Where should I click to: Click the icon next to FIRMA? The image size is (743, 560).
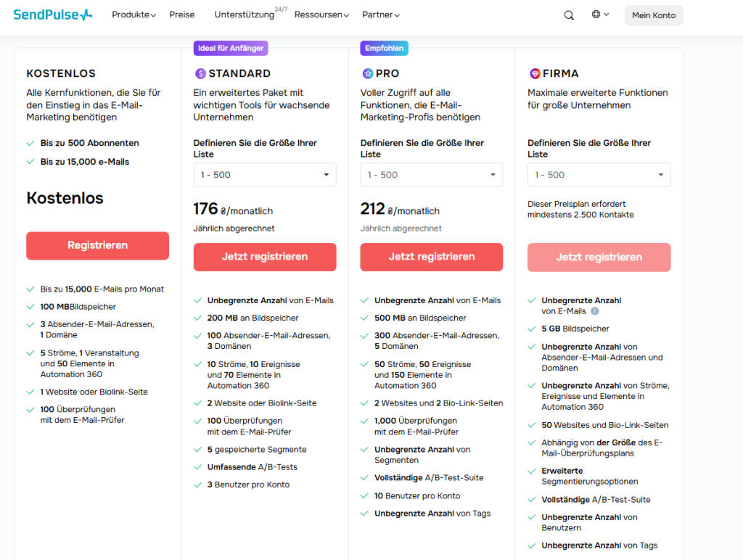tap(535, 73)
